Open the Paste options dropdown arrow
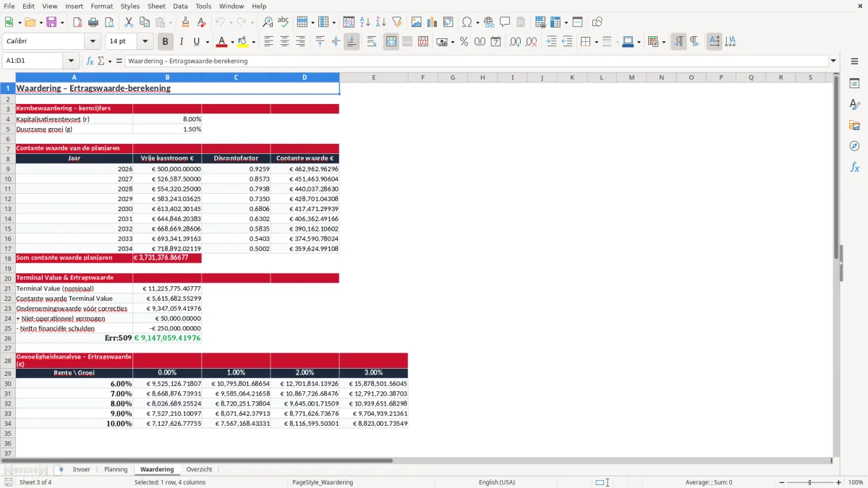Image resolution: width=868 pixels, height=488 pixels. pos(170,22)
